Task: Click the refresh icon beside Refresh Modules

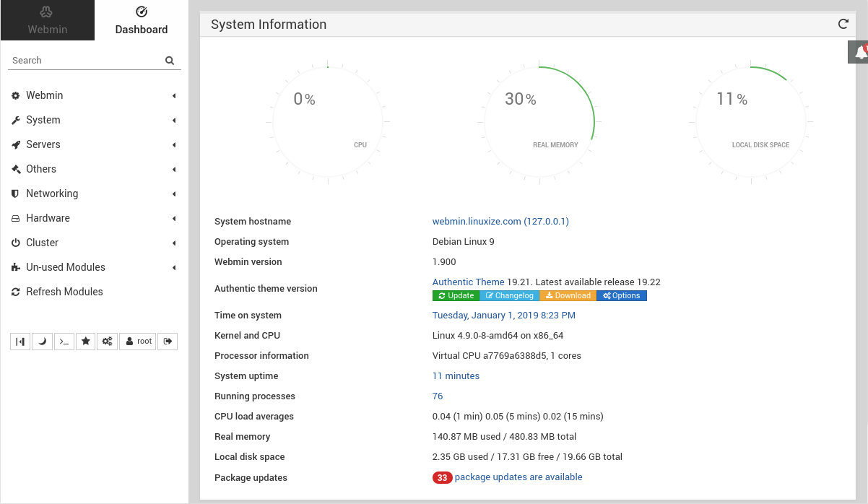Action: [16, 292]
